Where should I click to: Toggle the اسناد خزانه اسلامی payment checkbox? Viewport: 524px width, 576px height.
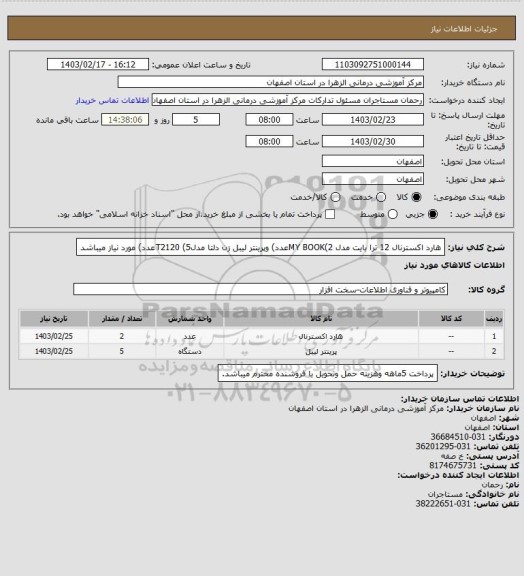(330, 214)
